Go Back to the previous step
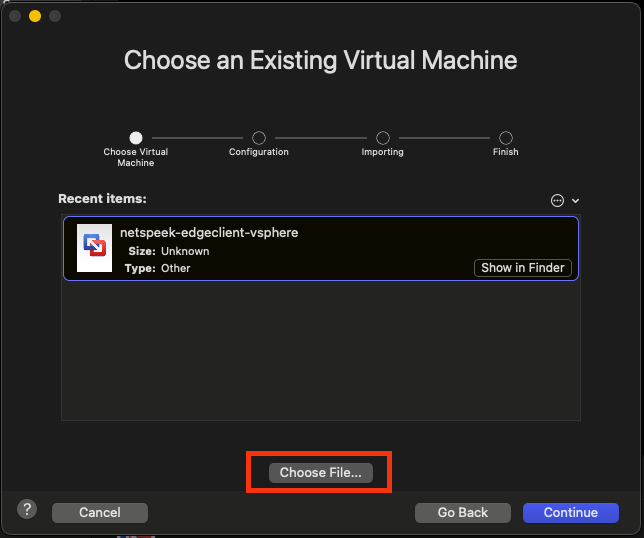 (x=463, y=513)
